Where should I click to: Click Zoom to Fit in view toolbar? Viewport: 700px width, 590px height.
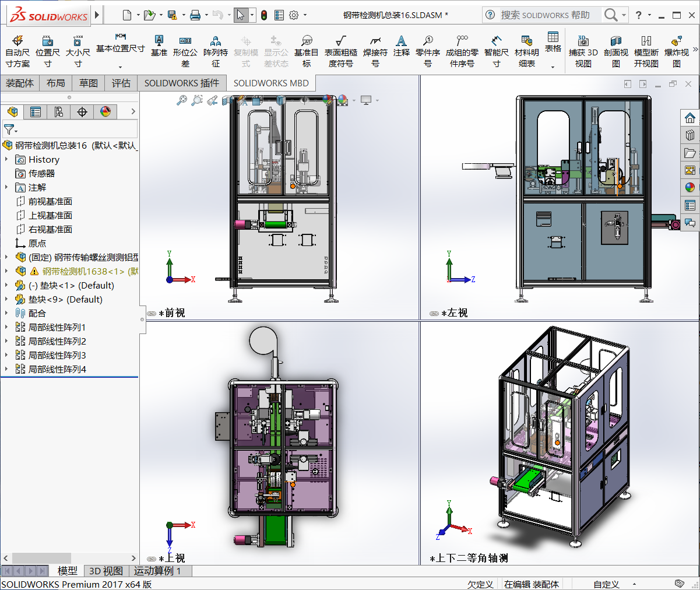coord(182,100)
